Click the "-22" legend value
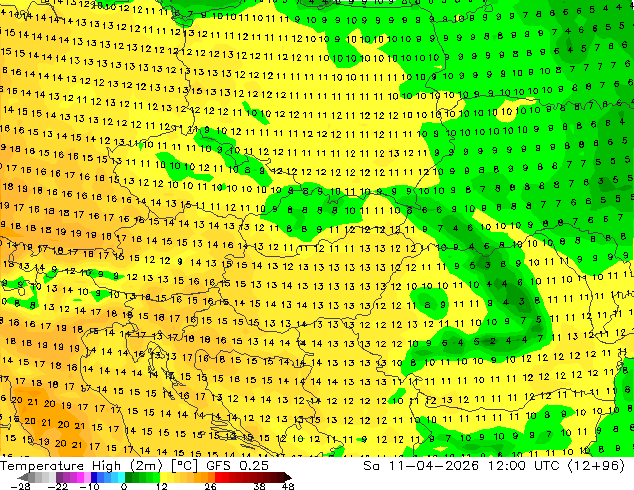 (58, 486)
